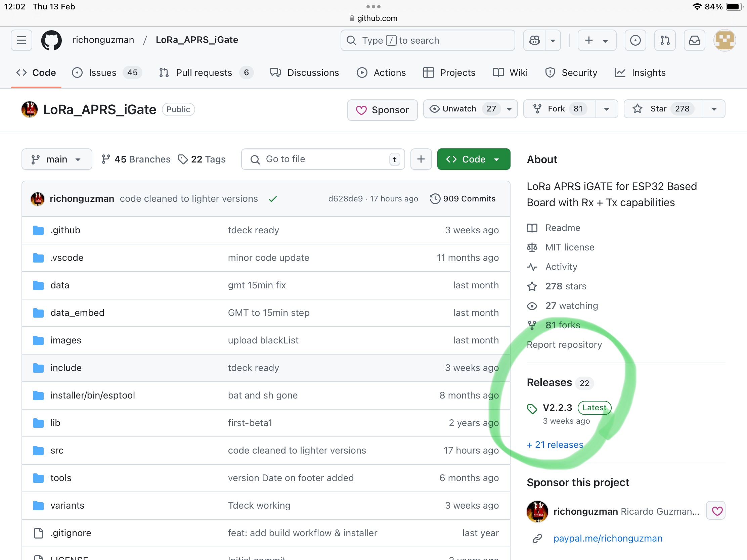This screenshot has height=560, width=747.
Task: Open the 909 Commits history
Action: pos(462,198)
